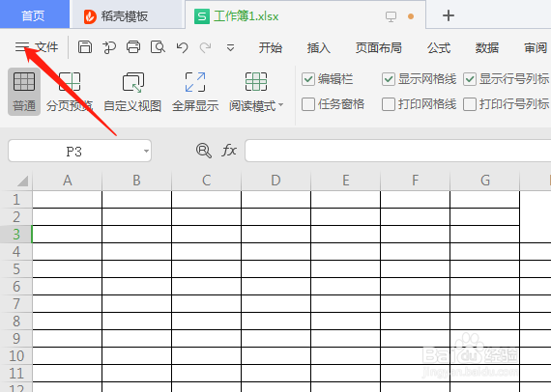Select row 8 header
This screenshot has width=551, height=392.
[16, 322]
